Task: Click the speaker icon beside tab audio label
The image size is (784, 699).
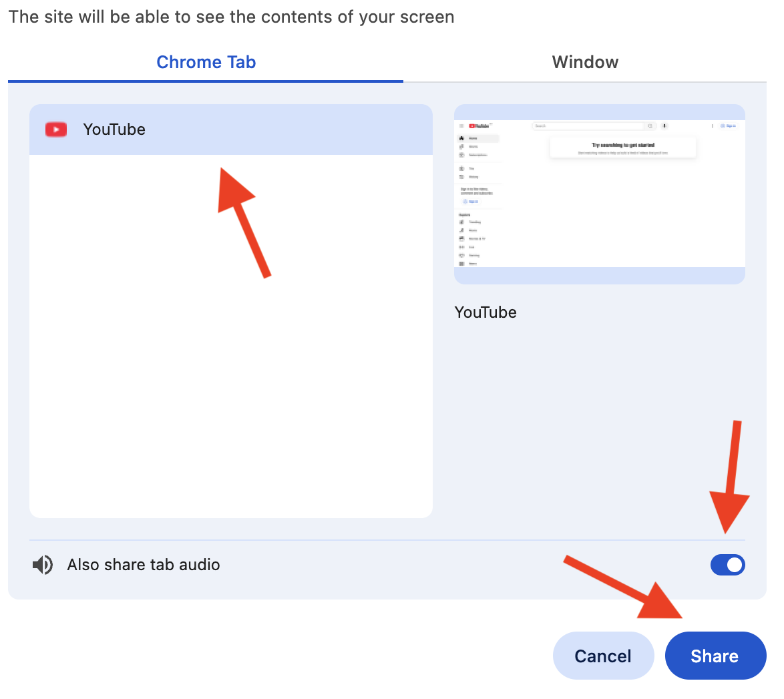Action: pos(43,565)
